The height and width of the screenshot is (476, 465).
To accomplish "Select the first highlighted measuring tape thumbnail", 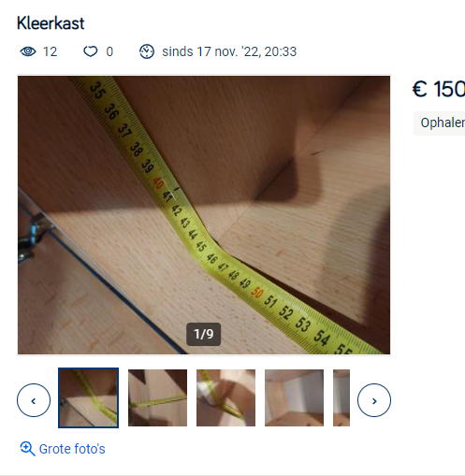I will click(x=89, y=397).
